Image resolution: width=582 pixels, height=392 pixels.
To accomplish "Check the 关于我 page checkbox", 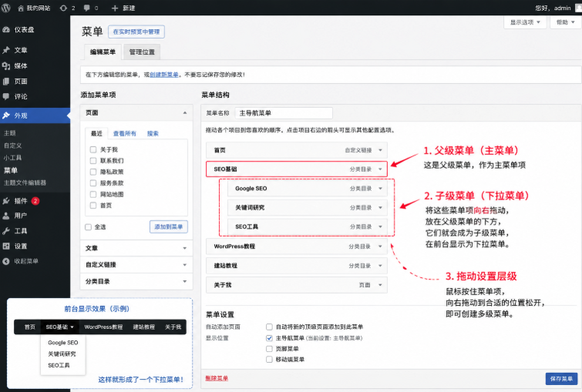I will (93, 149).
